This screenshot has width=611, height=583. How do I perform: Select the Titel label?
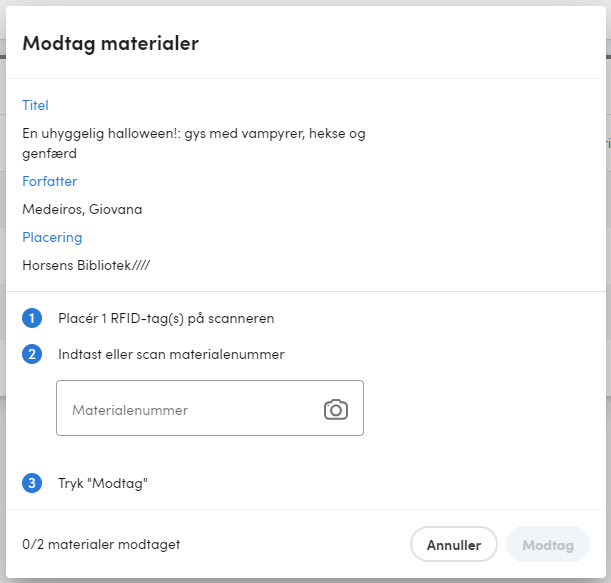coord(35,105)
